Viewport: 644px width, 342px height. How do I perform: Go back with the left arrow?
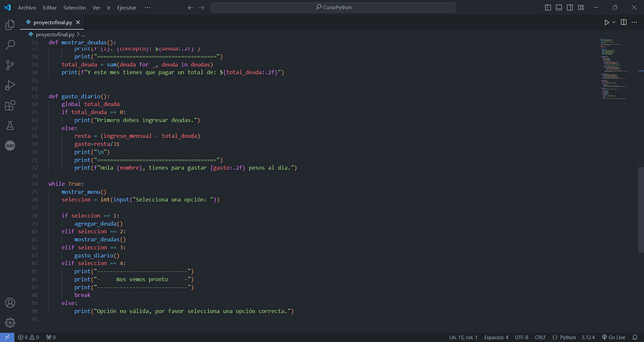(190, 7)
